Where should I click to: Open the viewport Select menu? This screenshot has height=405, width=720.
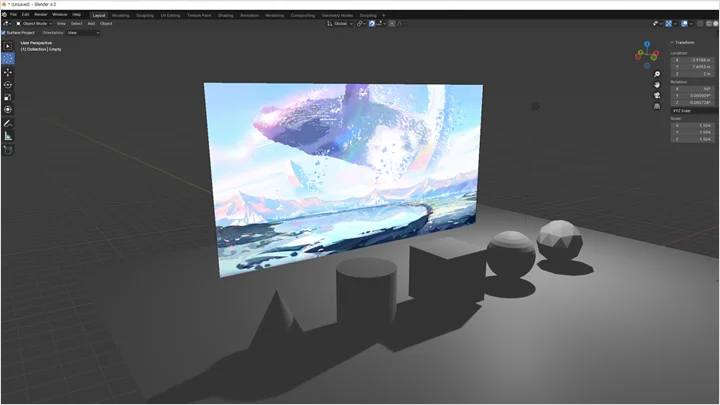76,23
